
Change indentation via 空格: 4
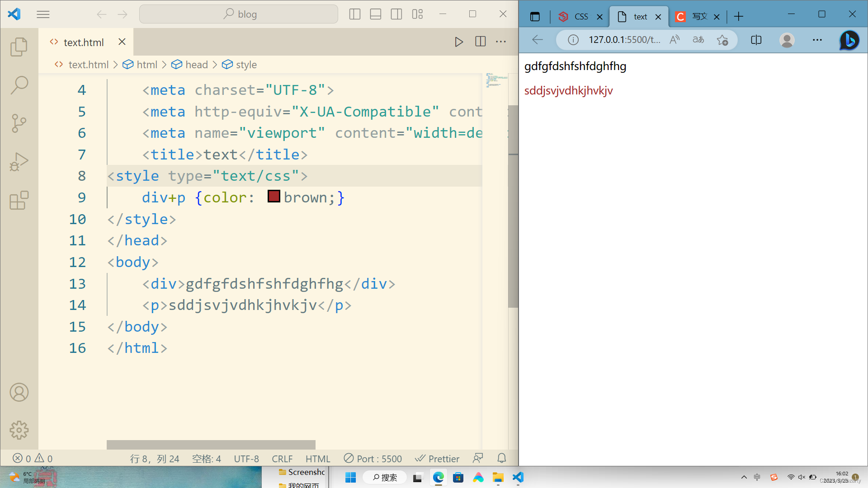pyautogui.click(x=207, y=459)
